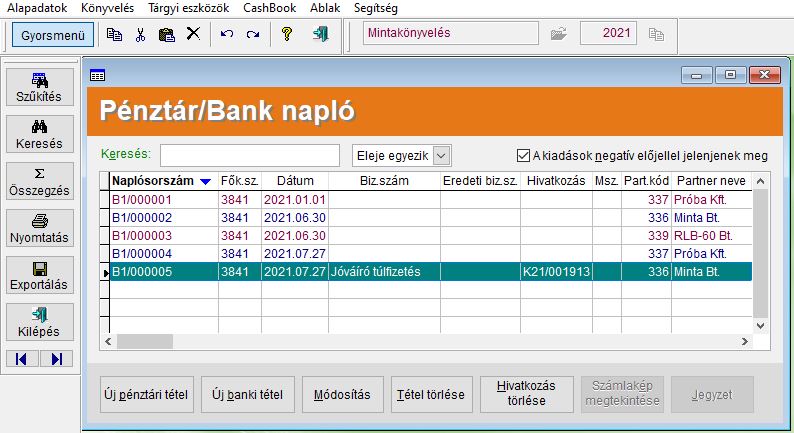Click the Fők.sz. column header
Image resolution: width=794 pixels, height=433 pixels.
pos(240,181)
